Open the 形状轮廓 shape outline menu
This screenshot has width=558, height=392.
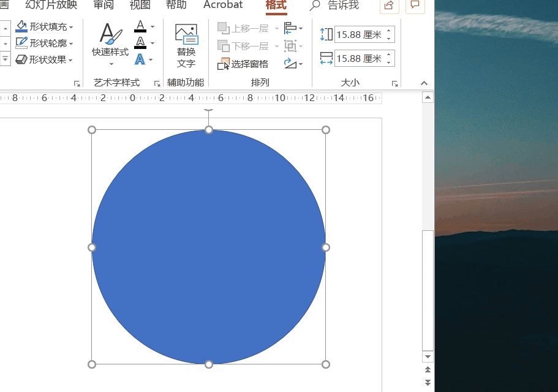(x=45, y=43)
